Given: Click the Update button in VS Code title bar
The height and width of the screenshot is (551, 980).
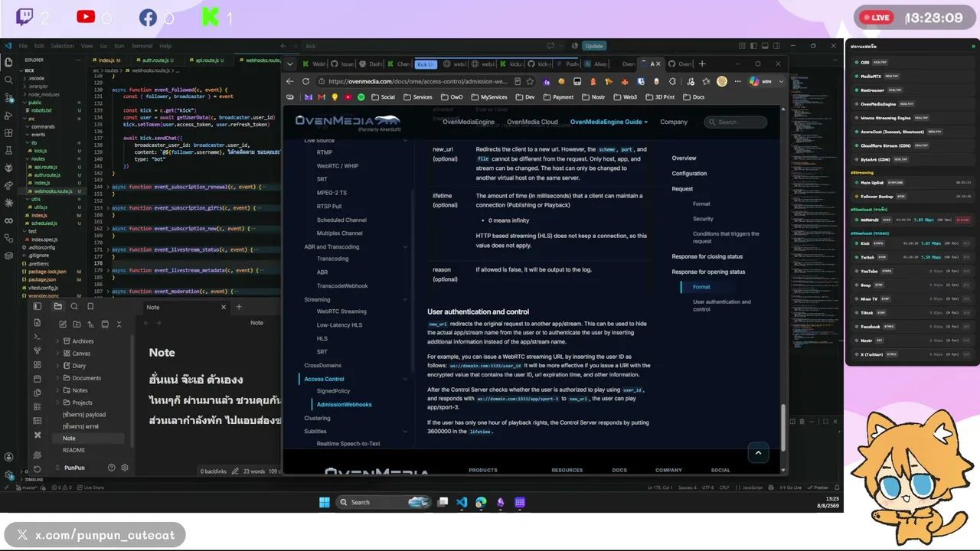Looking at the screenshot, I should [x=594, y=46].
